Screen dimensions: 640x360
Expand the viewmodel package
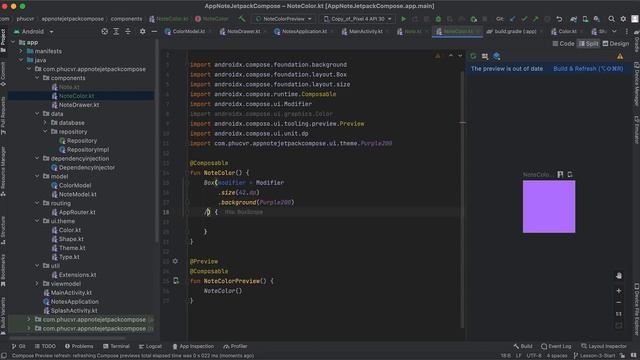[x=37, y=284]
